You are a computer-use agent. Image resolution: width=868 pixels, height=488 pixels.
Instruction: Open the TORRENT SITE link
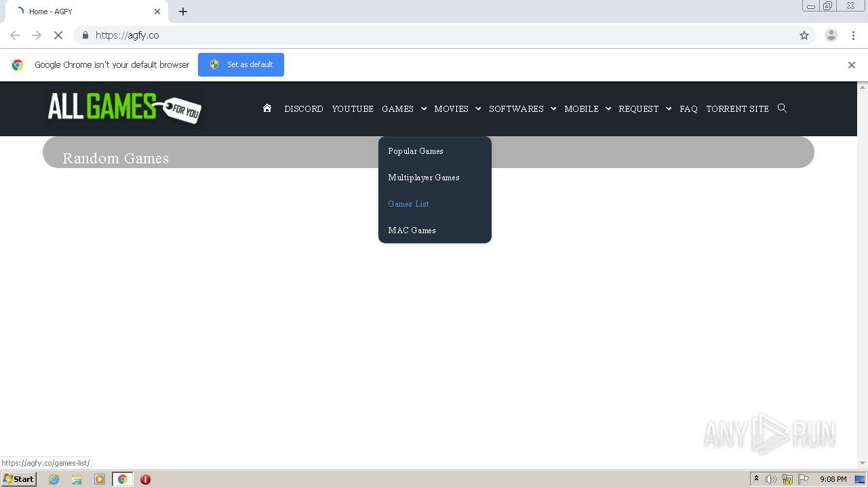[737, 108]
